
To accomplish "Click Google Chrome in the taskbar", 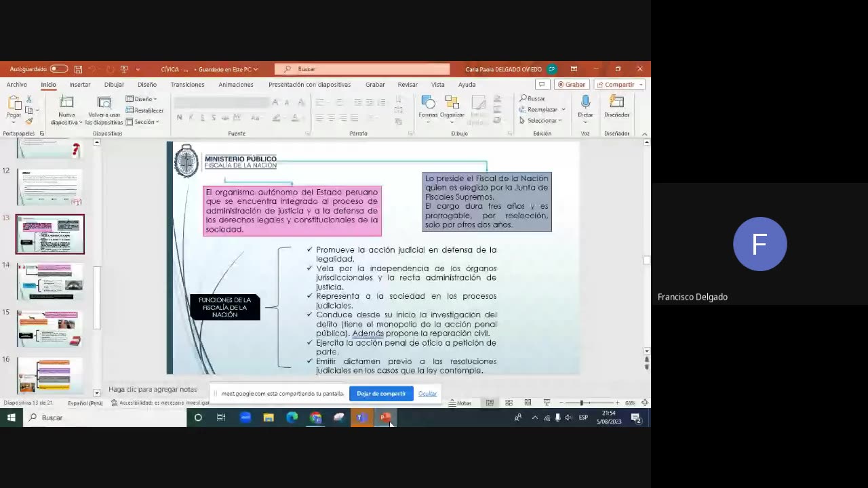I will tap(315, 418).
